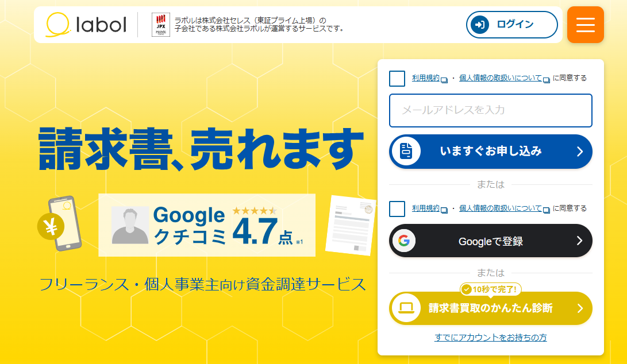The height and width of the screenshot is (364, 627).
Task: Open the orange hamburger menu
Action: pyautogui.click(x=586, y=25)
